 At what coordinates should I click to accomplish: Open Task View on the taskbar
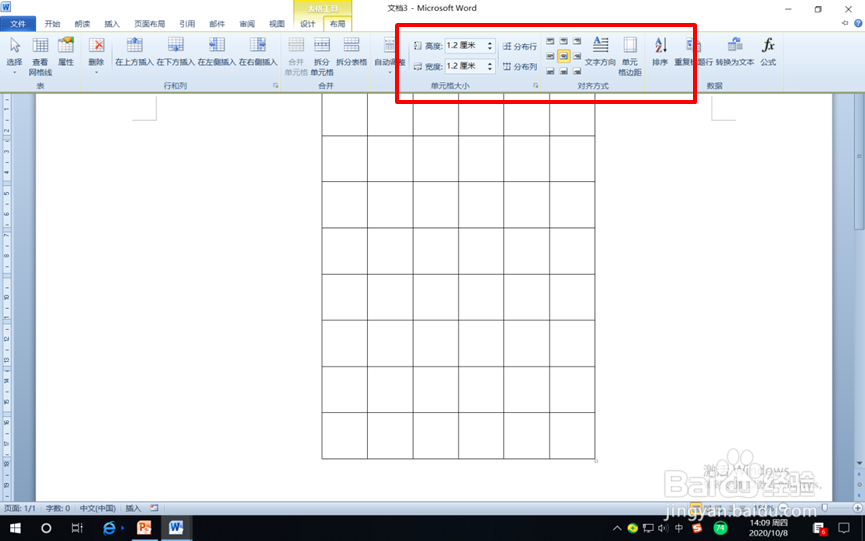coord(77,528)
